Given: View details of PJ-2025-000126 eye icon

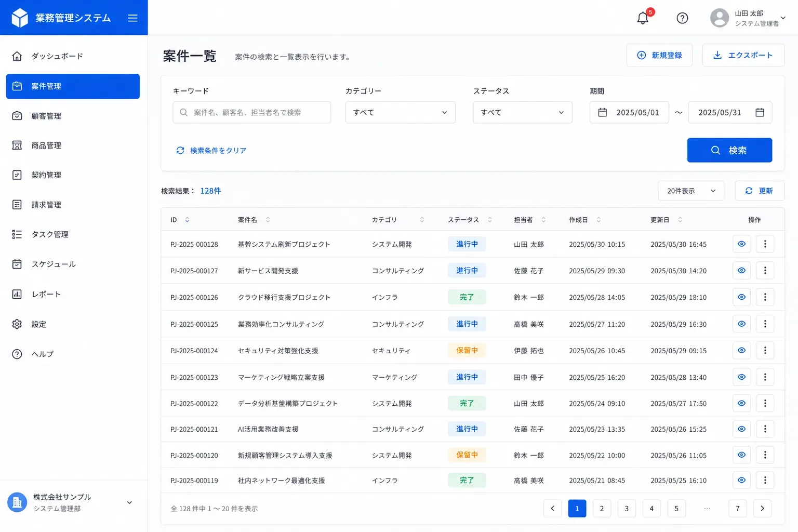Looking at the screenshot, I should pos(741,297).
